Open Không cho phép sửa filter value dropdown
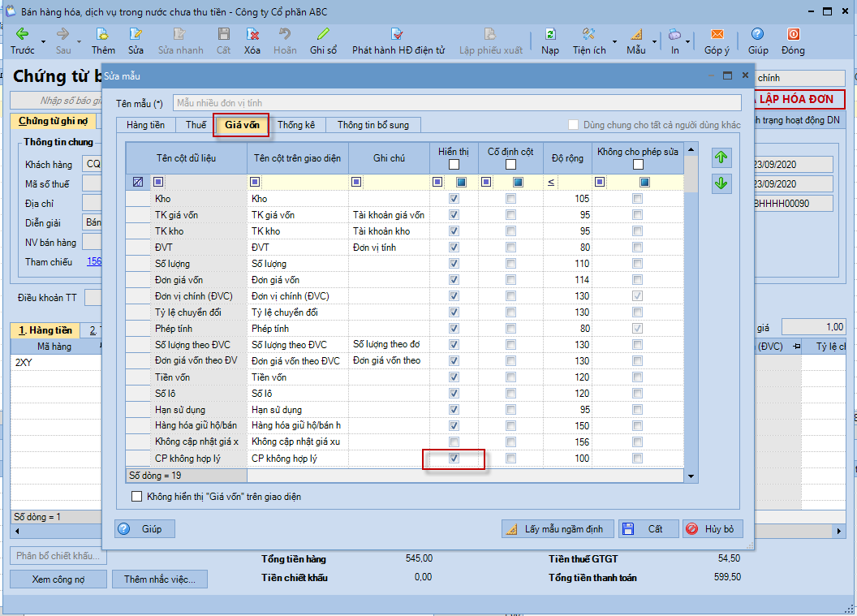The height and width of the screenshot is (616, 857). tap(645, 182)
